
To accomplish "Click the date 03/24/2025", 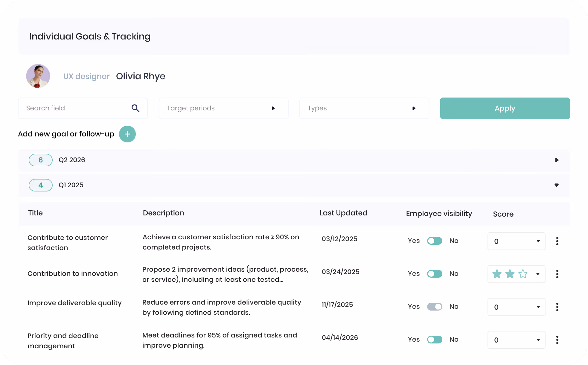I will point(341,272).
